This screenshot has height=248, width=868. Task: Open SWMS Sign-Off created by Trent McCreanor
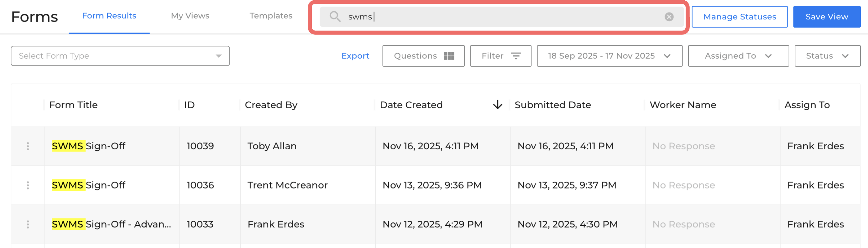[x=88, y=185]
